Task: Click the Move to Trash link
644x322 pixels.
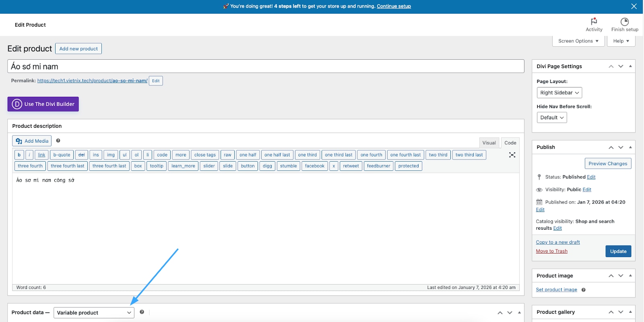Action: pos(551,251)
